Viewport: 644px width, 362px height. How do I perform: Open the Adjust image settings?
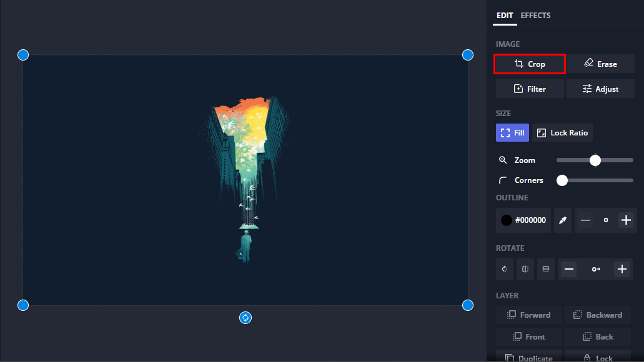(600, 89)
